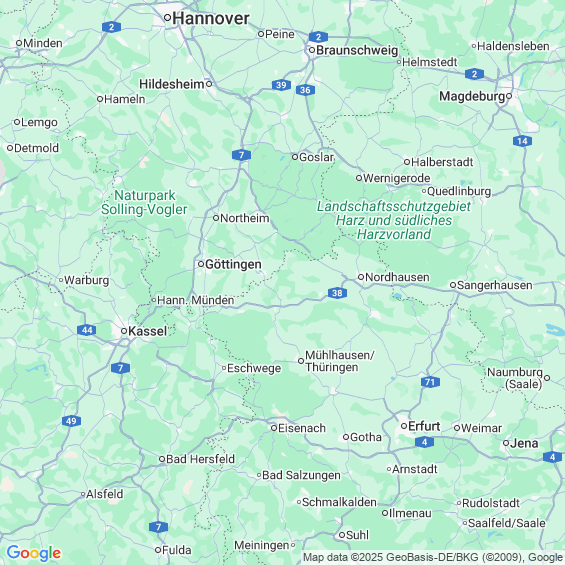The height and width of the screenshot is (565, 565).
Task: Click the Jena city label
Action: coord(524,443)
